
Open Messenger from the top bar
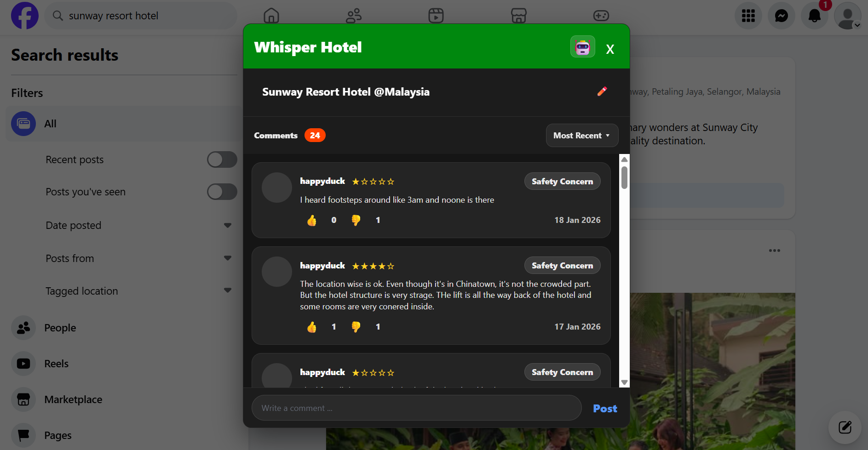click(781, 16)
